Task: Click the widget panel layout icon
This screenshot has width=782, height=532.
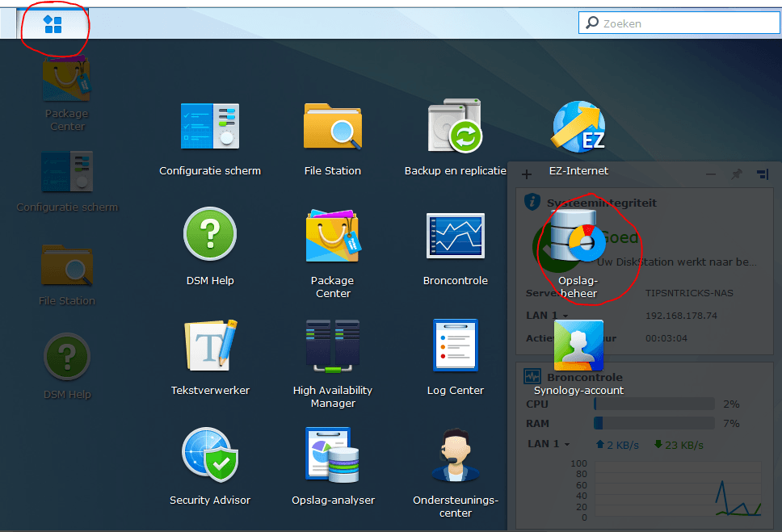Action: [x=763, y=174]
